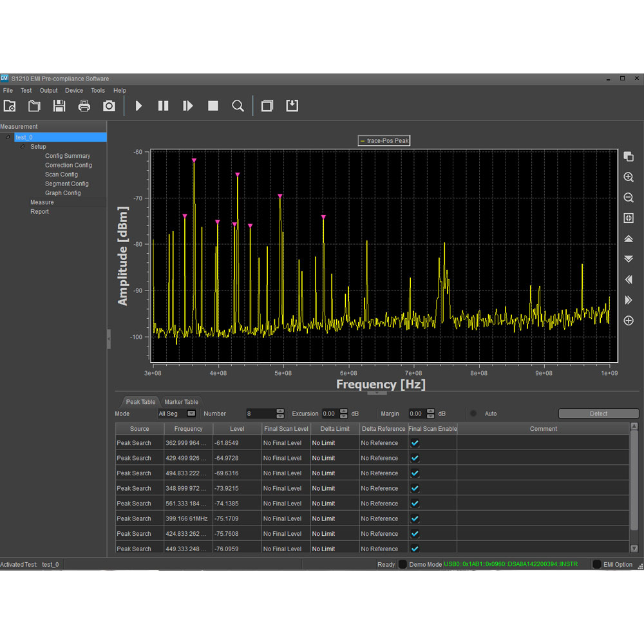Collapse the Setup tree branch

point(23,147)
